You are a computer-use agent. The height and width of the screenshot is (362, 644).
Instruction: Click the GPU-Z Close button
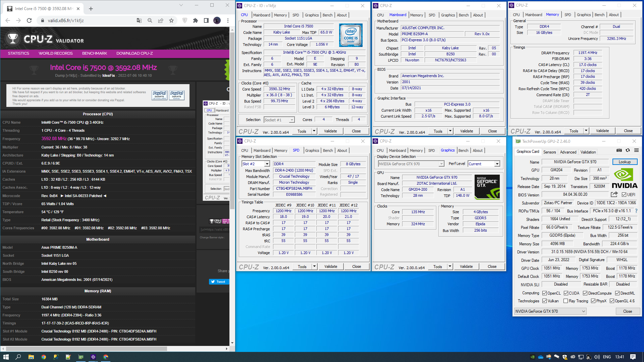coord(628,311)
